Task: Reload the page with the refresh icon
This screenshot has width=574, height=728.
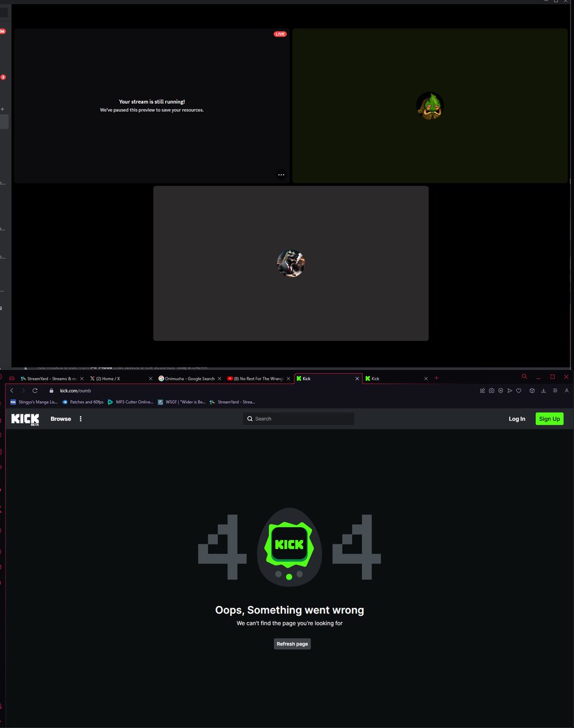Action: point(35,391)
